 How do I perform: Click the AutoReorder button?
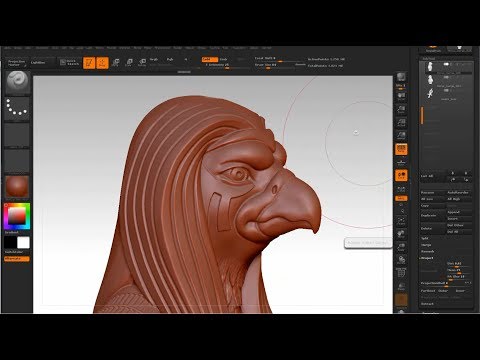pos(459,193)
